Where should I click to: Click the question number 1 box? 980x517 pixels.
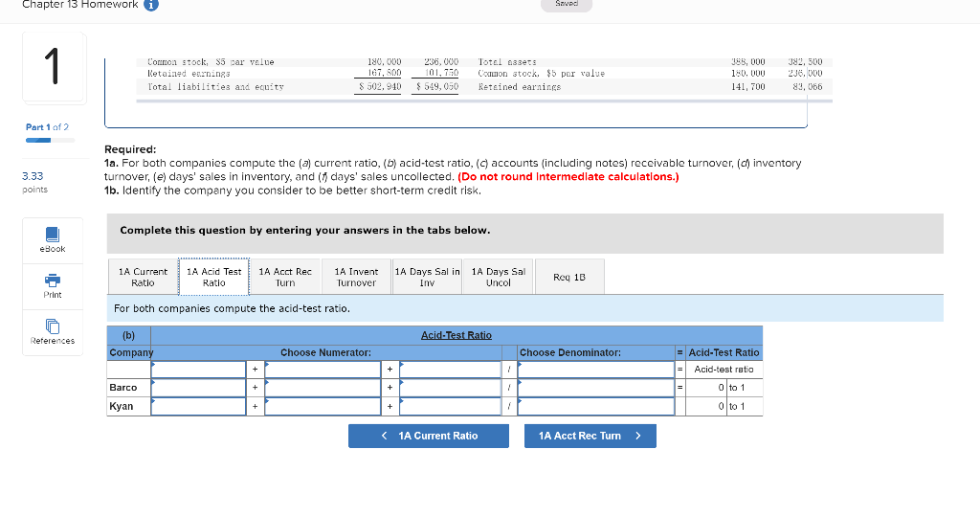[x=54, y=67]
